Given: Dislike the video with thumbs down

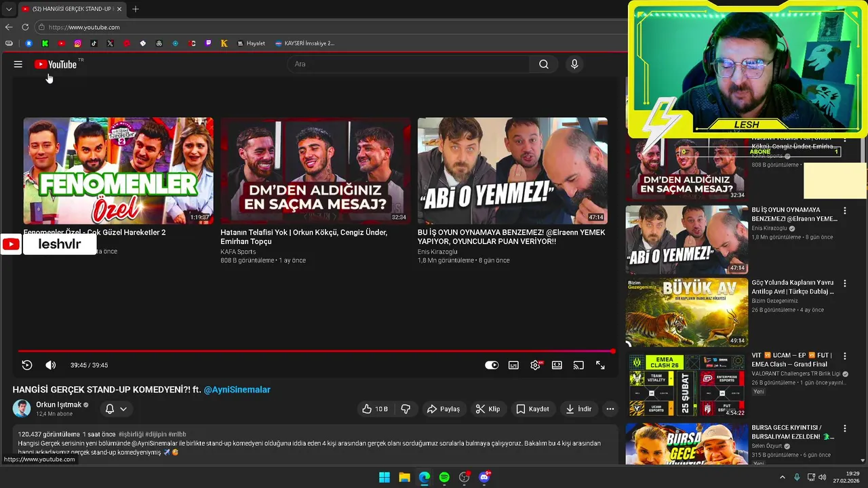Looking at the screenshot, I should click(x=406, y=409).
